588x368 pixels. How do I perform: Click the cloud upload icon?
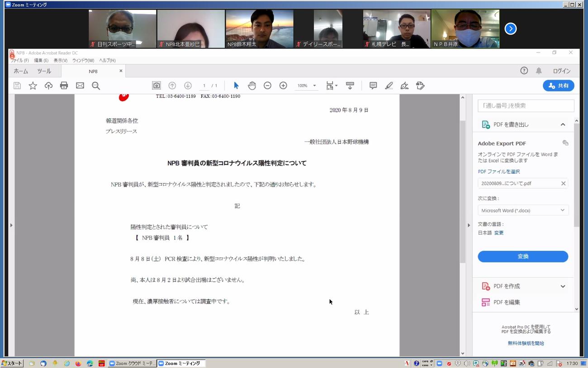48,86
